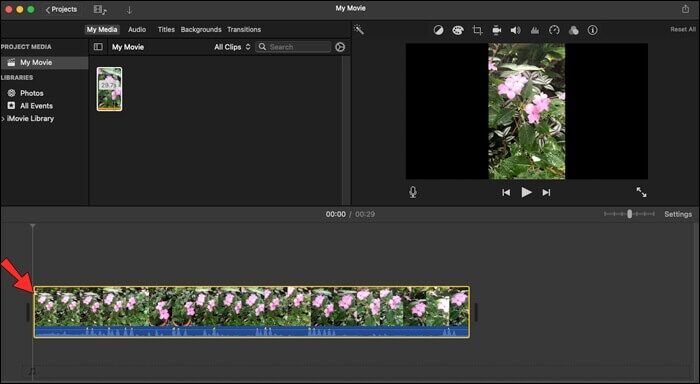Go back to Projects

[x=61, y=9]
